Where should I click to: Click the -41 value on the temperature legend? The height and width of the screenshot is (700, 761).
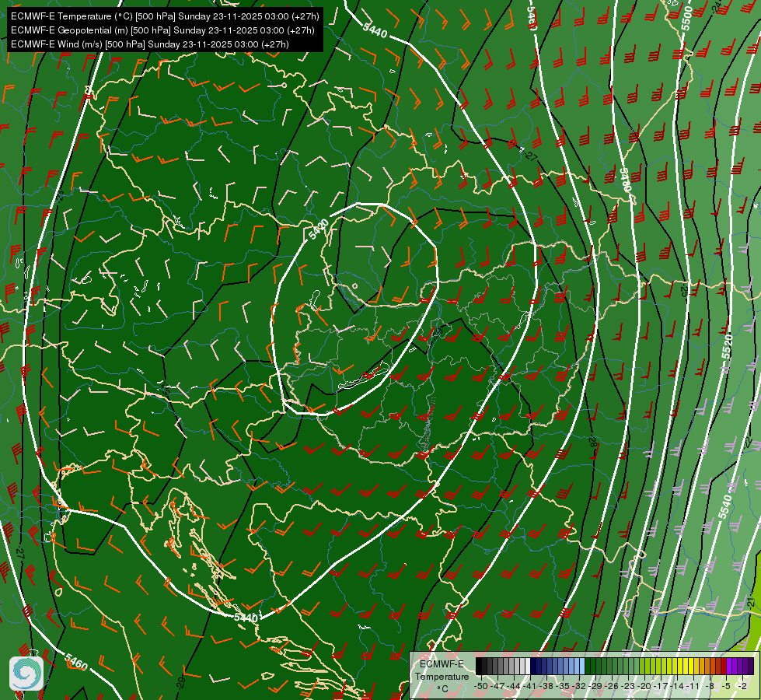[530, 686]
